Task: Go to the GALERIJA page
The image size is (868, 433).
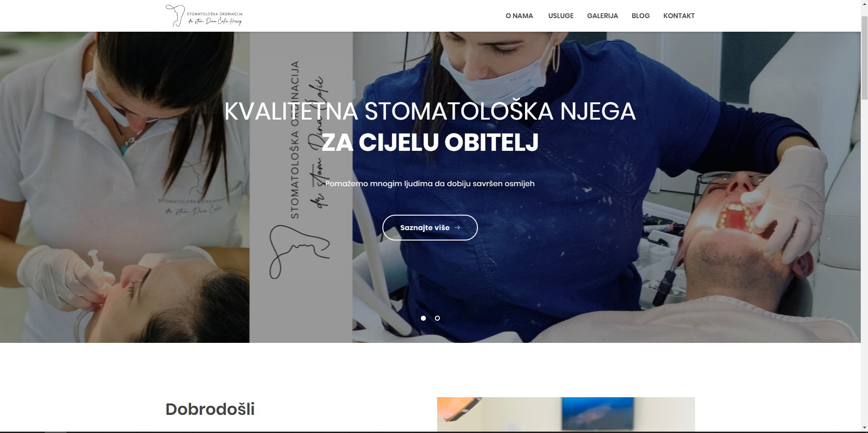Action: [x=602, y=16]
